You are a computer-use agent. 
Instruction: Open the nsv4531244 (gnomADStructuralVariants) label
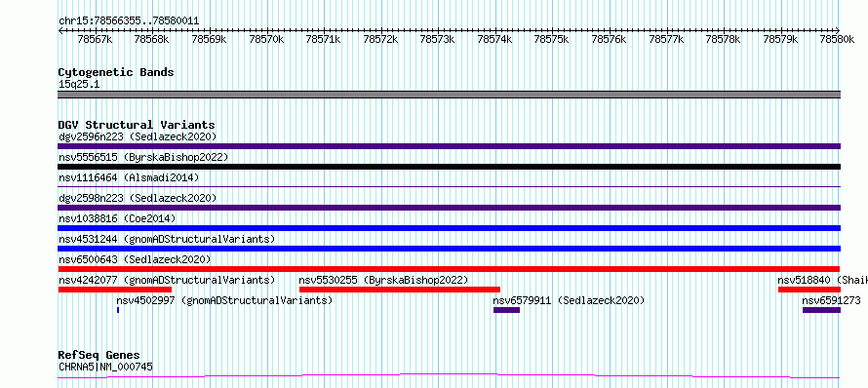(x=167, y=239)
